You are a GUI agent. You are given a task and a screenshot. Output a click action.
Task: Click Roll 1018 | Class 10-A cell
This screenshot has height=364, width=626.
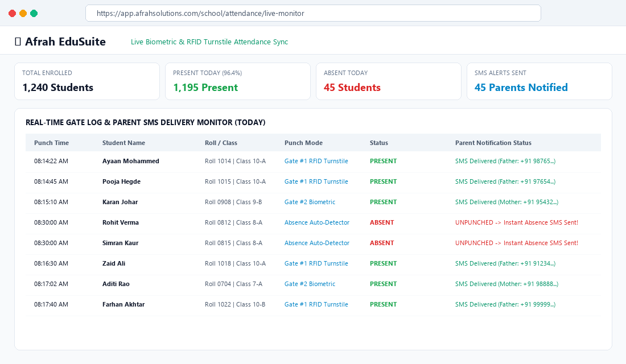(x=235, y=263)
